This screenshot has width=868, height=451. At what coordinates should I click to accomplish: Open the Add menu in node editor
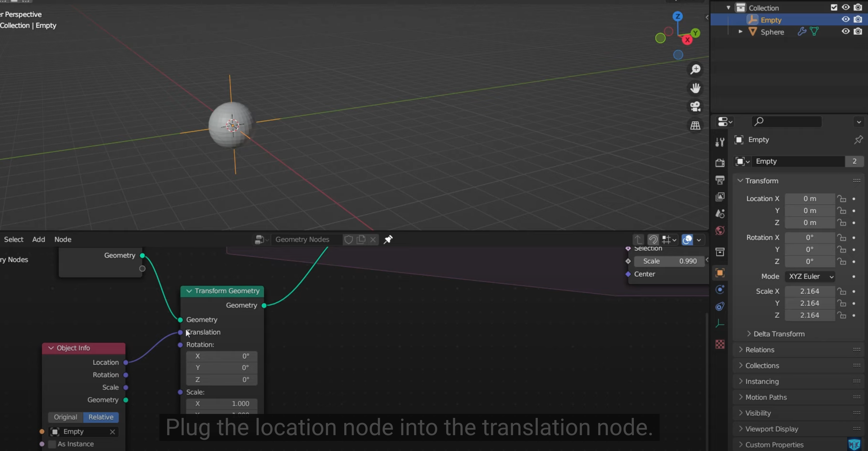(38, 240)
